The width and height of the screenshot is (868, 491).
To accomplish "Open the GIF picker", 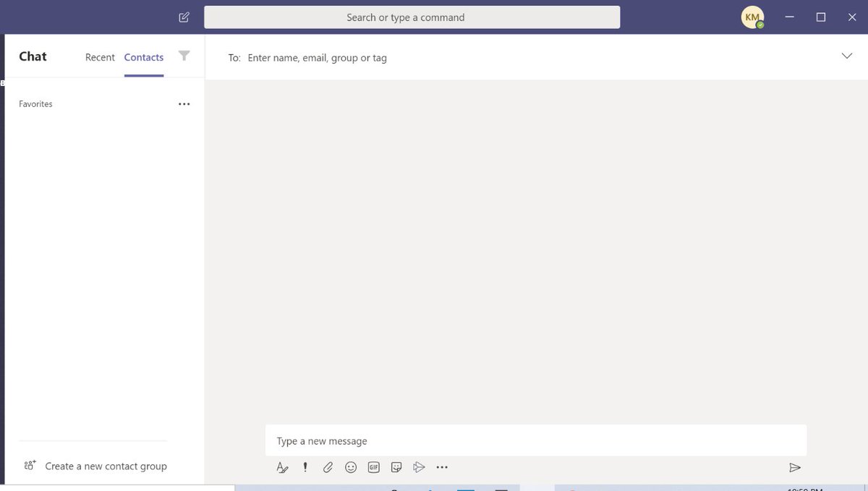I will (x=374, y=467).
